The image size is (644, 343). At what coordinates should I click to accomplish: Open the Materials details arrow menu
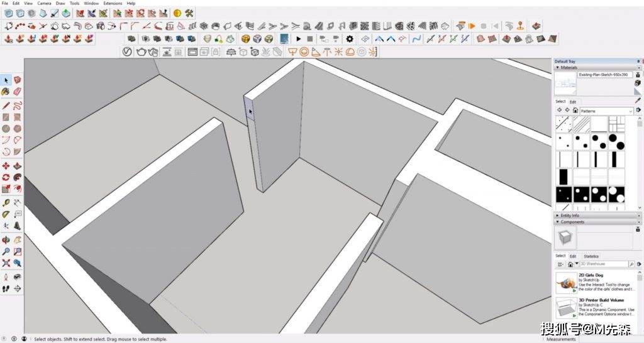point(639,111)
